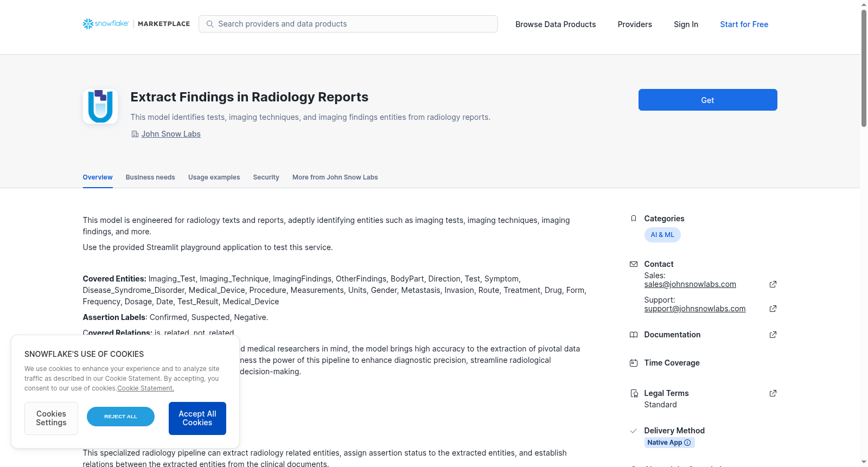Open the Providers page

point(635,24)
